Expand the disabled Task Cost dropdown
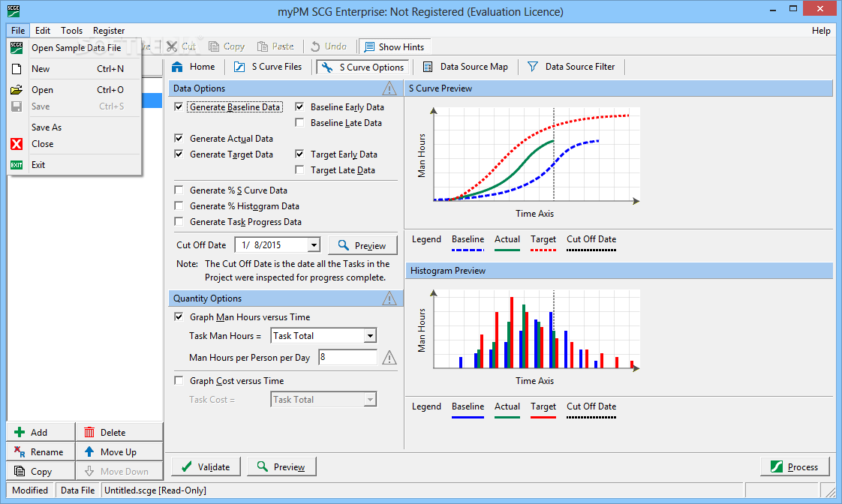Image resolution: width=842 pixels, height=504 pixels. coord(369,399)
